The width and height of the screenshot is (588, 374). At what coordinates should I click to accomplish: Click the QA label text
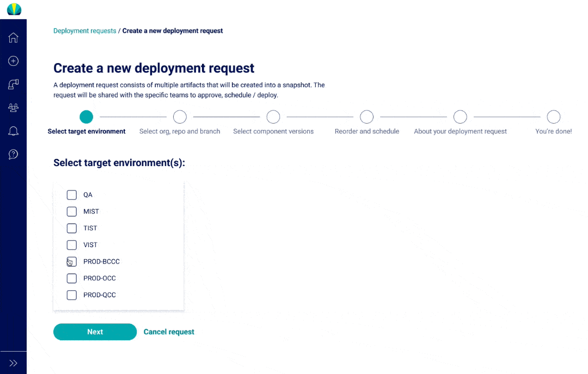pos(88,195)
